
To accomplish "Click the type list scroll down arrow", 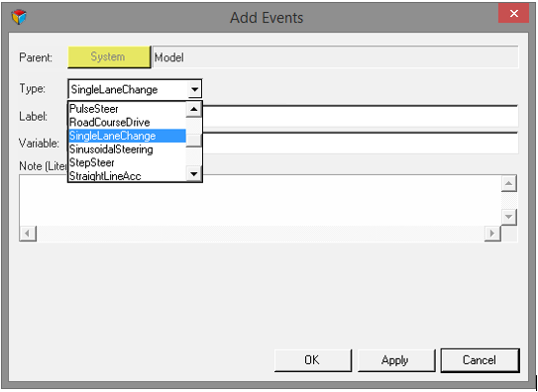I will (194, 174).
